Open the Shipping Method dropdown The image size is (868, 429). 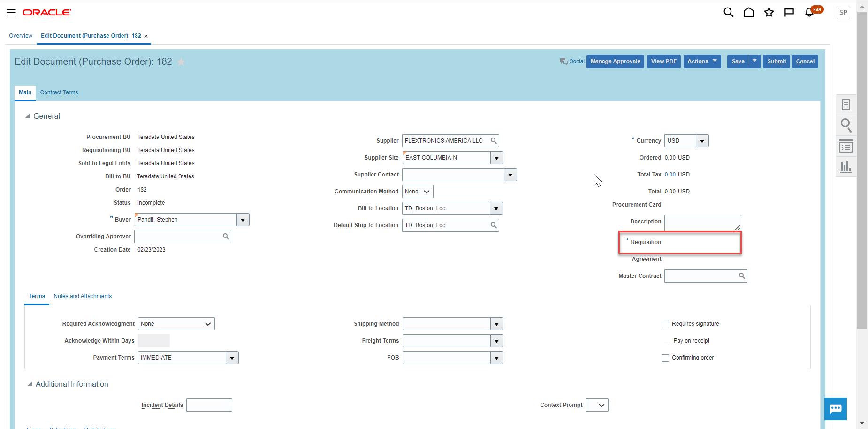click(x=497, y=324)
